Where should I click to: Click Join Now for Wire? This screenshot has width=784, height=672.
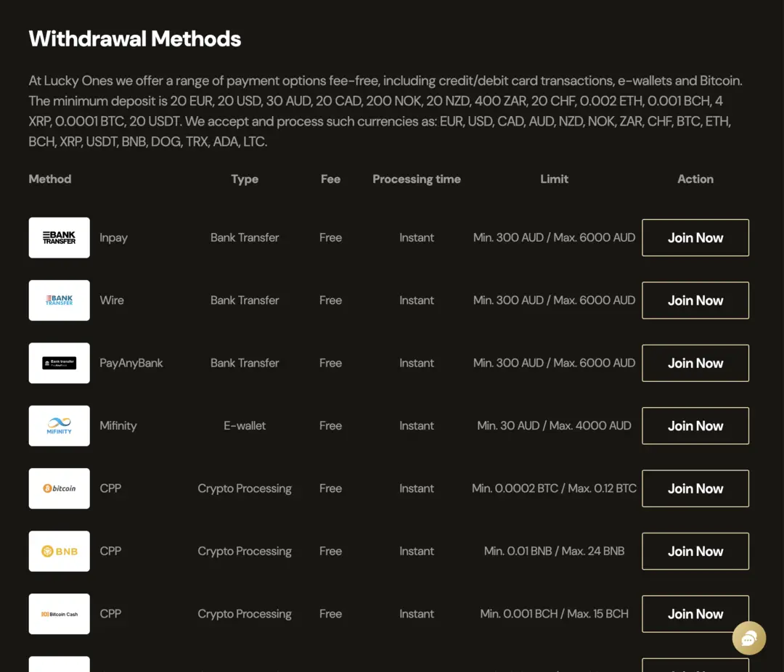(x=695, y=300)
